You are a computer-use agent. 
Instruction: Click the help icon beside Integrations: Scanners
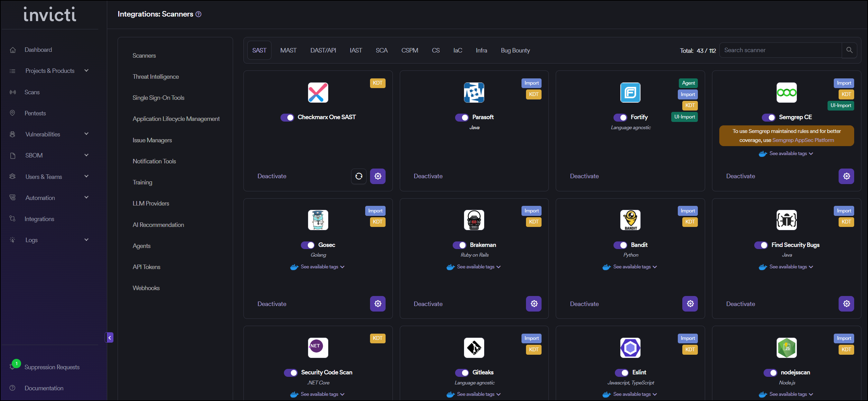click(198, 14)
